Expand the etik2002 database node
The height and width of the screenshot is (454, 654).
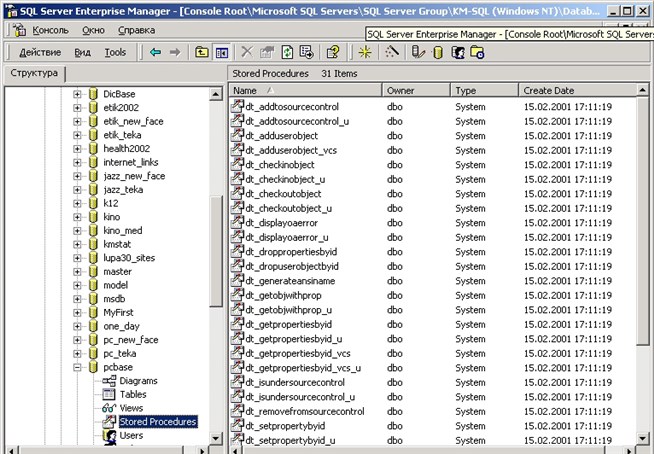click(x=78, y=107)
